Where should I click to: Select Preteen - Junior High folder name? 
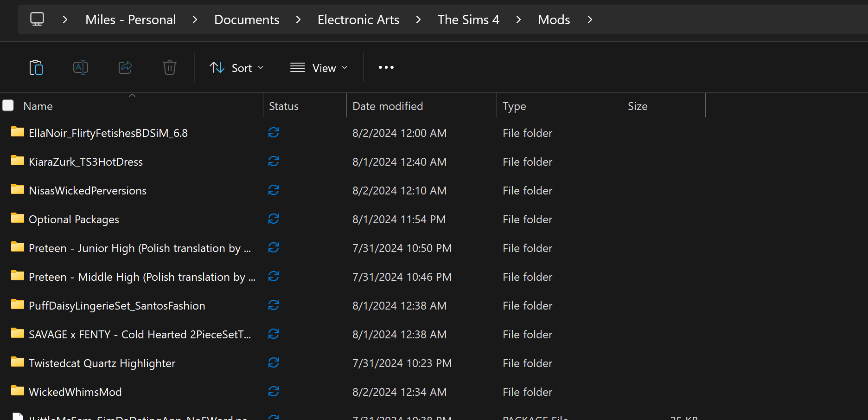point(140,248)
